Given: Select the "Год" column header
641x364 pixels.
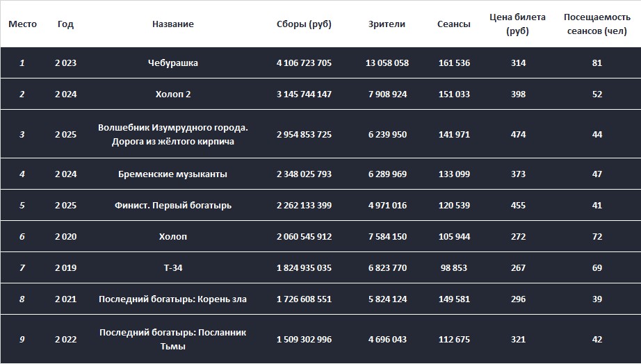Looking at the screenshot, I should click(65, 24).
